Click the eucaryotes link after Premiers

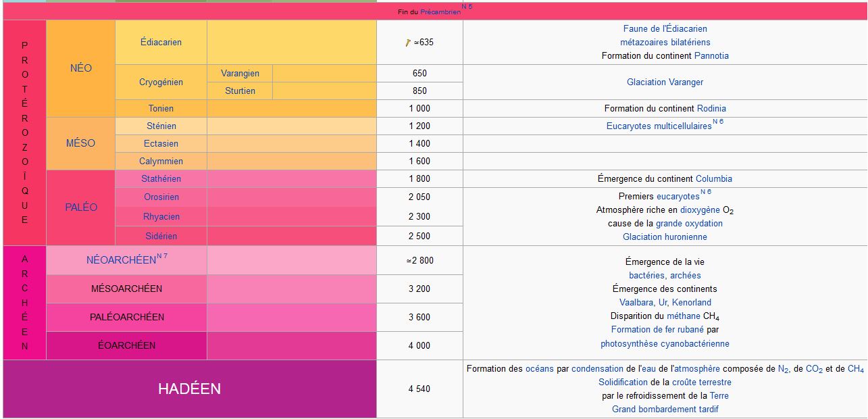(x=678, y=196)
